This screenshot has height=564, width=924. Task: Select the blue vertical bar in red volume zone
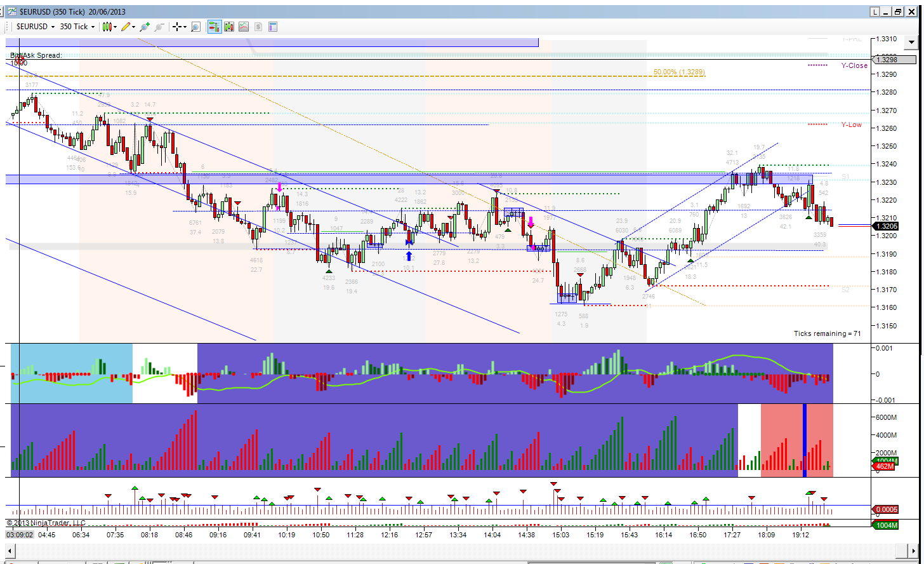[x=805, y=440]
